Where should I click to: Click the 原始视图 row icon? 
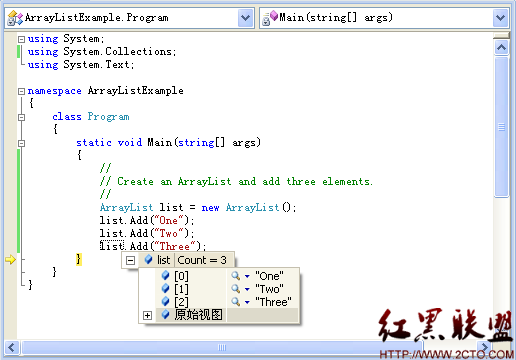pyautogui.click(x=165, y=315)
